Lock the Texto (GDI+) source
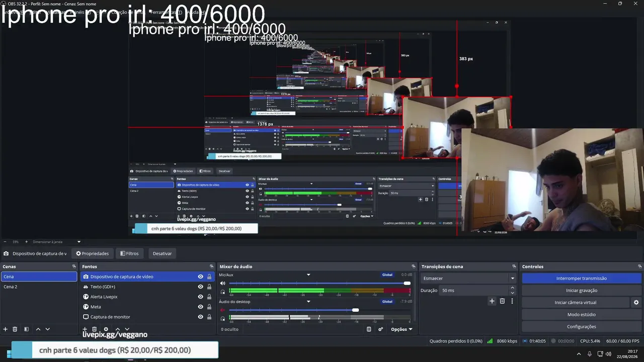 [x=209, y=287]
